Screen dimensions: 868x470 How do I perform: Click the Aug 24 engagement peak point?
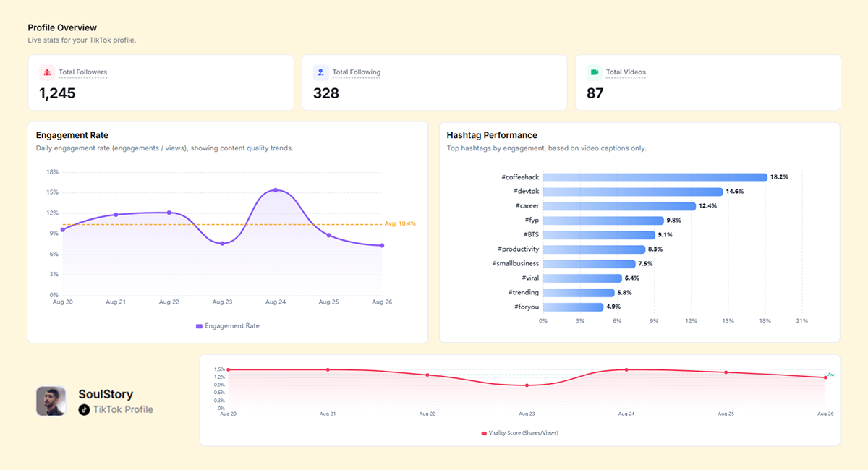click(276, 190)
